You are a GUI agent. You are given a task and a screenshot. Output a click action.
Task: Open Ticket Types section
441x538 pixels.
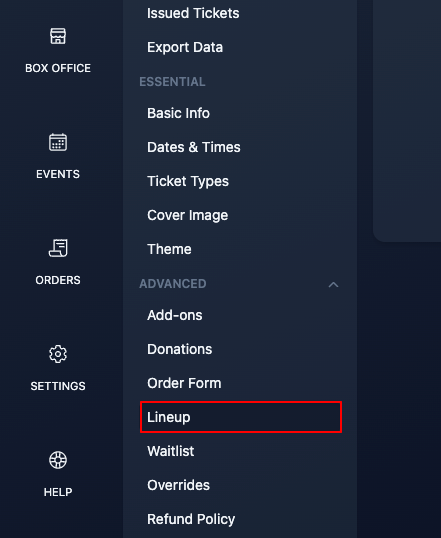point(188,181)
